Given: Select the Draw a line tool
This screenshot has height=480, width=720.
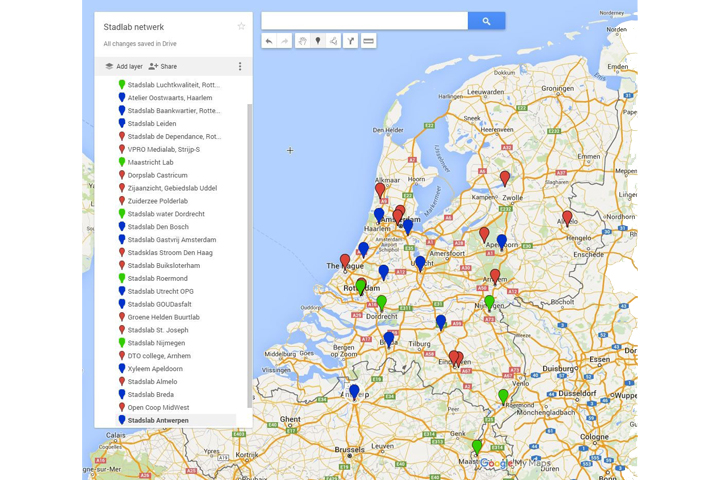Looking at the screenshot, I should (x=333, y=41).
